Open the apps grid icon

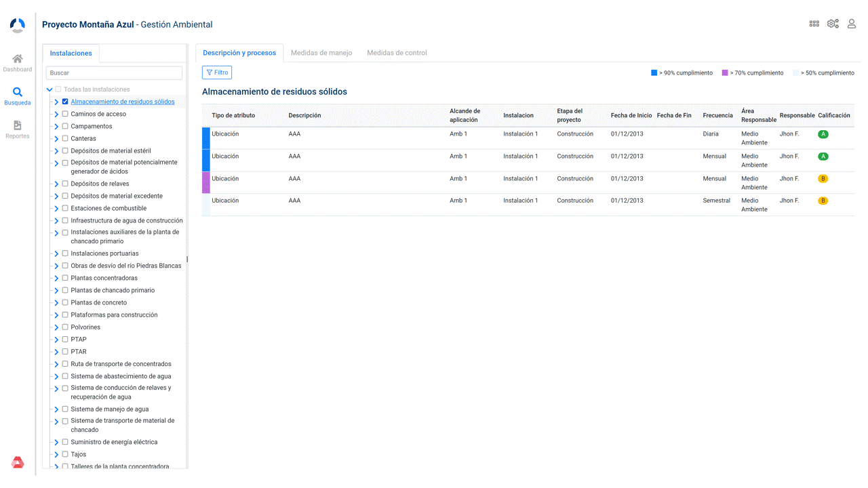pos(814,24)
